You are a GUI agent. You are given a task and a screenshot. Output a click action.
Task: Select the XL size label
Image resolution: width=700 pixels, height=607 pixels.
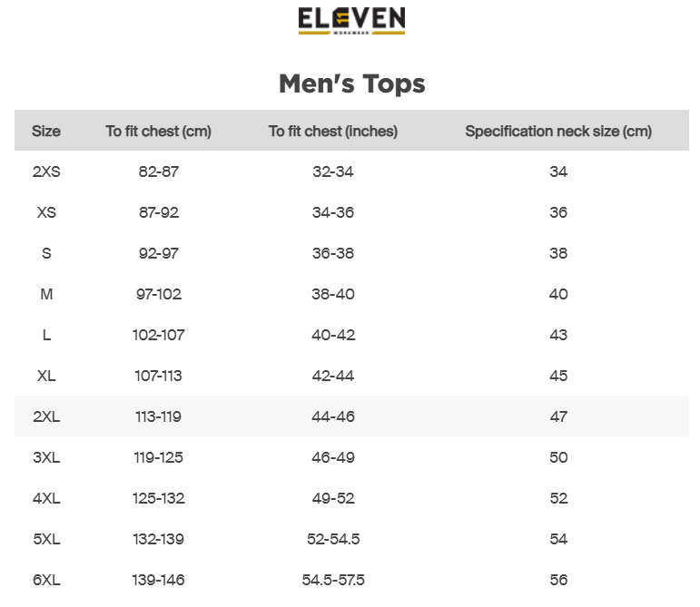tap(46, 376)
